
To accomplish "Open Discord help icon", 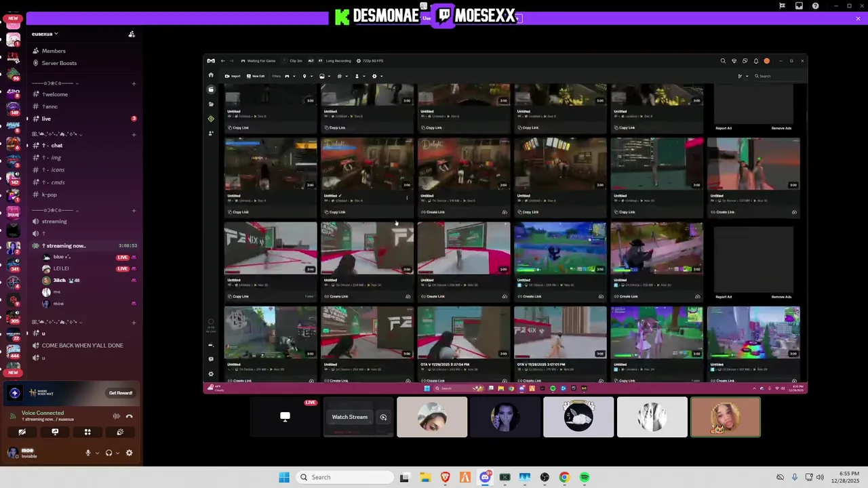I will (x=815, y=5).
